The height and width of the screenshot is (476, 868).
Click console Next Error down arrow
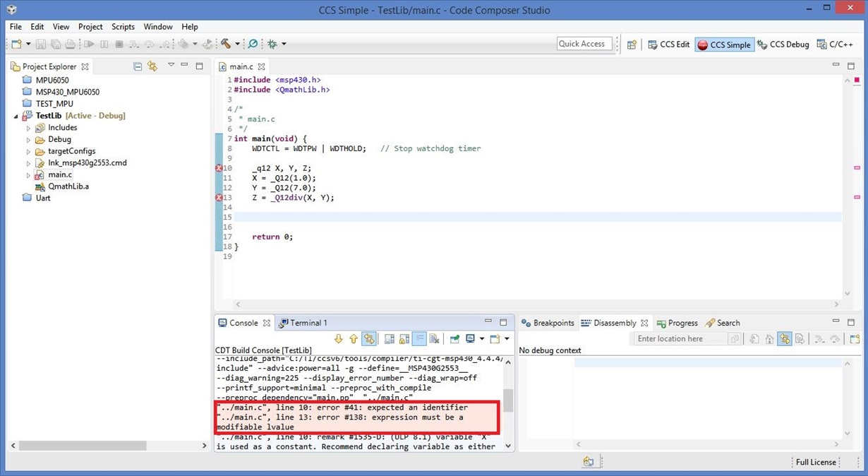pos(339,339)
